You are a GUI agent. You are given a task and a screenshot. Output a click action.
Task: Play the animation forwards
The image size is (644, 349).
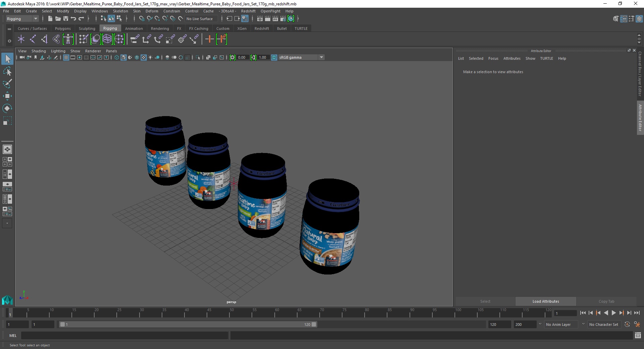[613, 313]
